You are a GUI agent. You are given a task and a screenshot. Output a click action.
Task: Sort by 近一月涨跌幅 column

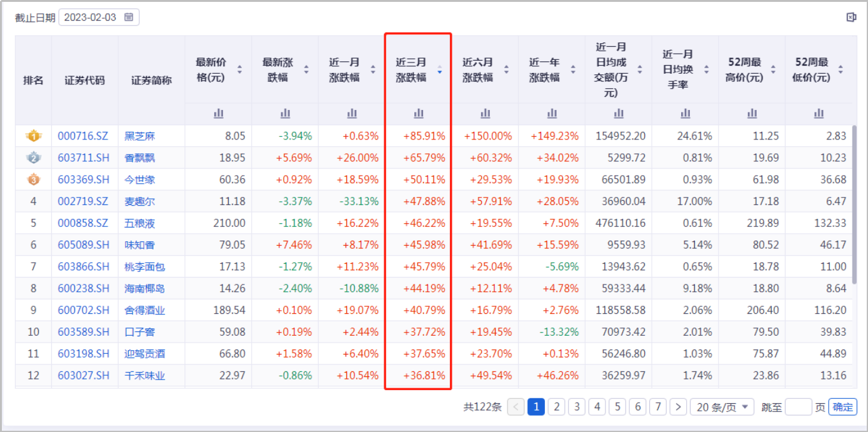pos(373,69)
